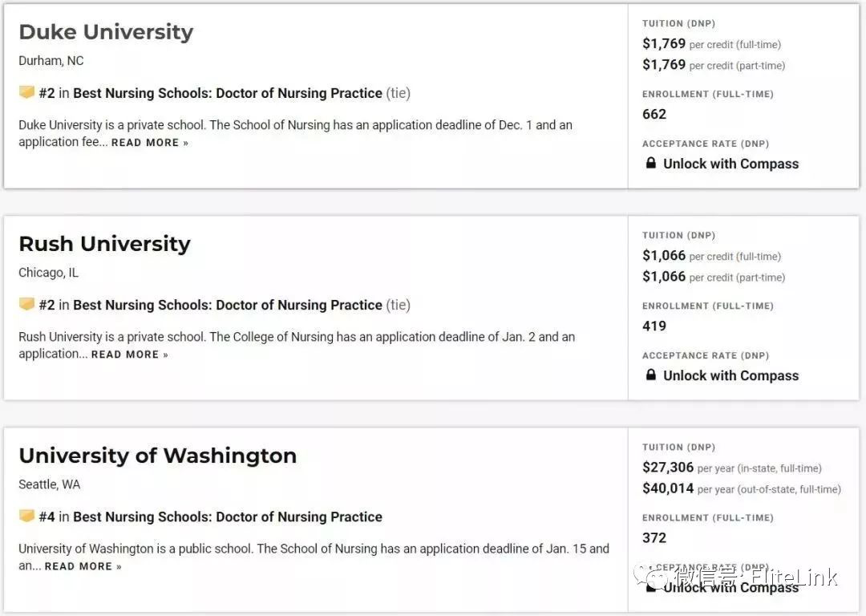Click the lock icon in Rush's acceptance rate
Screen dimensions: 866x616
[651, 375]
